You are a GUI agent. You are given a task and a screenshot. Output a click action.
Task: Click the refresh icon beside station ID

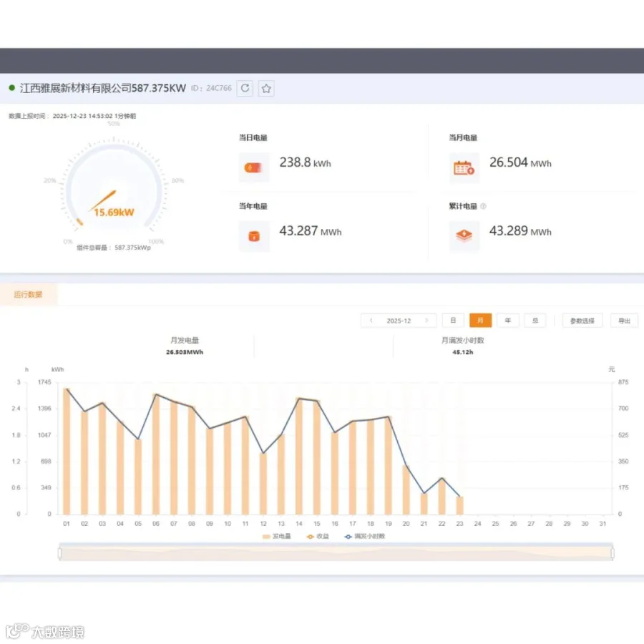245,88
